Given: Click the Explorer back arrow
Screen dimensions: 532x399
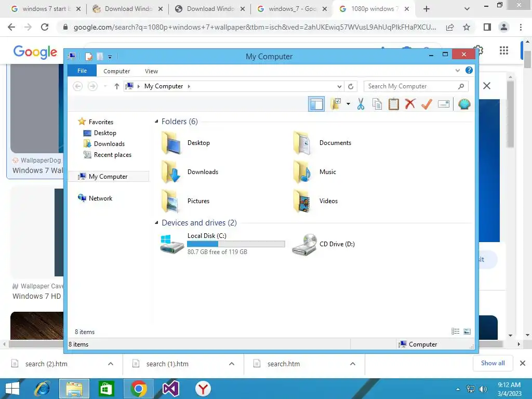Looking at the screenshot, I should tap(78, 86).
